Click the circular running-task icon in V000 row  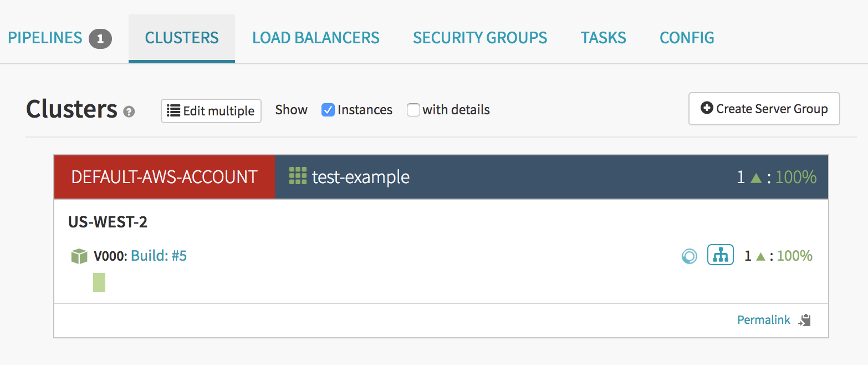point(689,256)
